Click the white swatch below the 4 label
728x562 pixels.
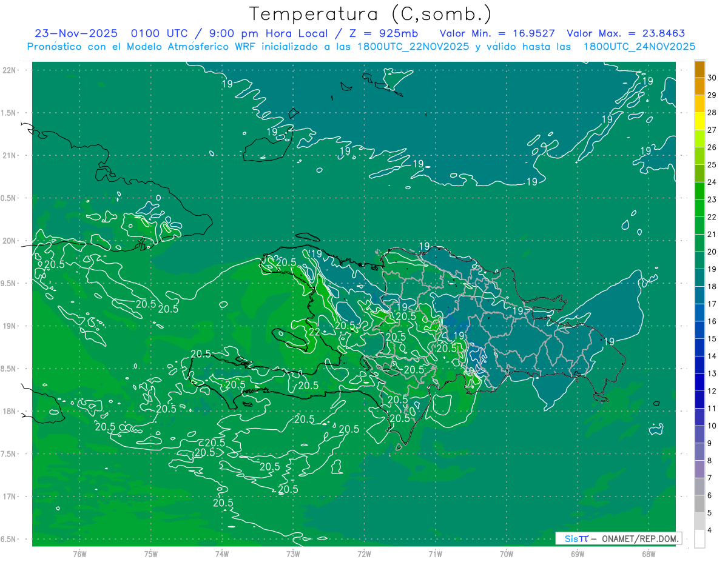[x=700, y=539]
